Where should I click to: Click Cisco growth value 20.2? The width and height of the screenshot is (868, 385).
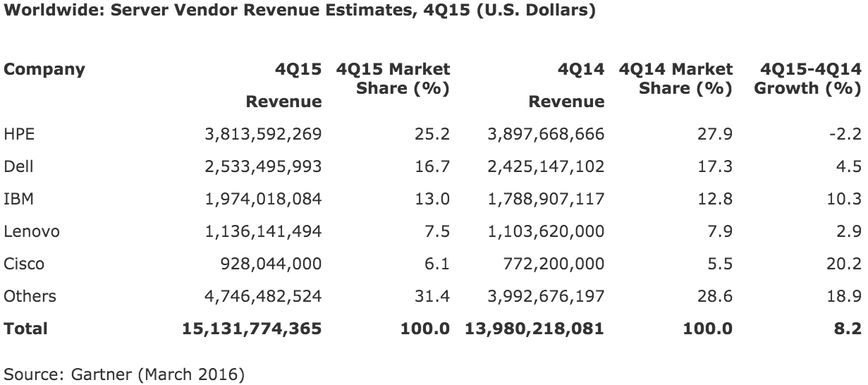coord(846,264)
